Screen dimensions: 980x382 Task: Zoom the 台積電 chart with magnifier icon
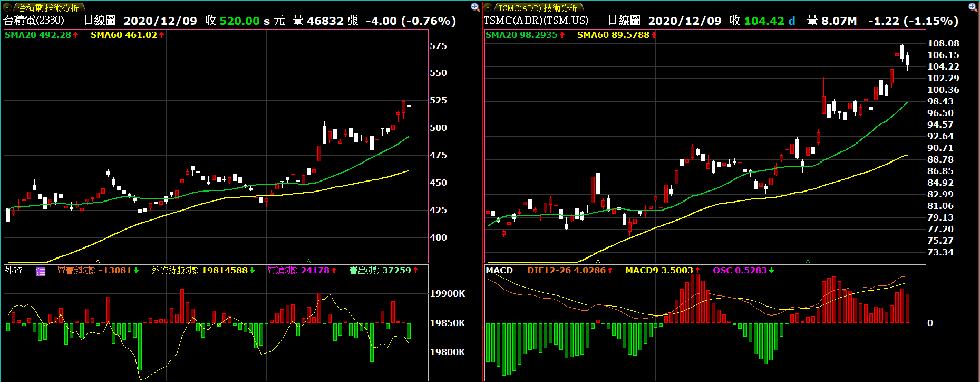point(475,7)
